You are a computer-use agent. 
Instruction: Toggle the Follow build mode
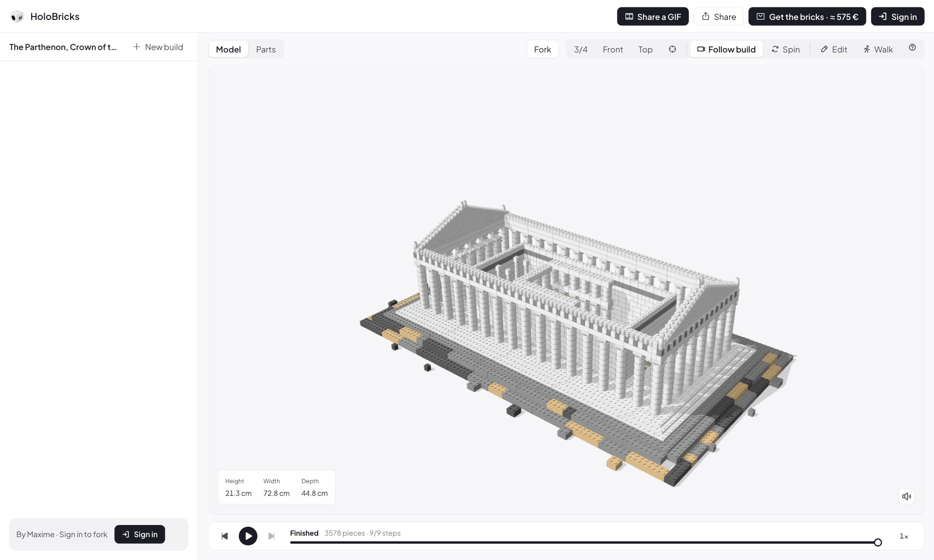(726, 49)
